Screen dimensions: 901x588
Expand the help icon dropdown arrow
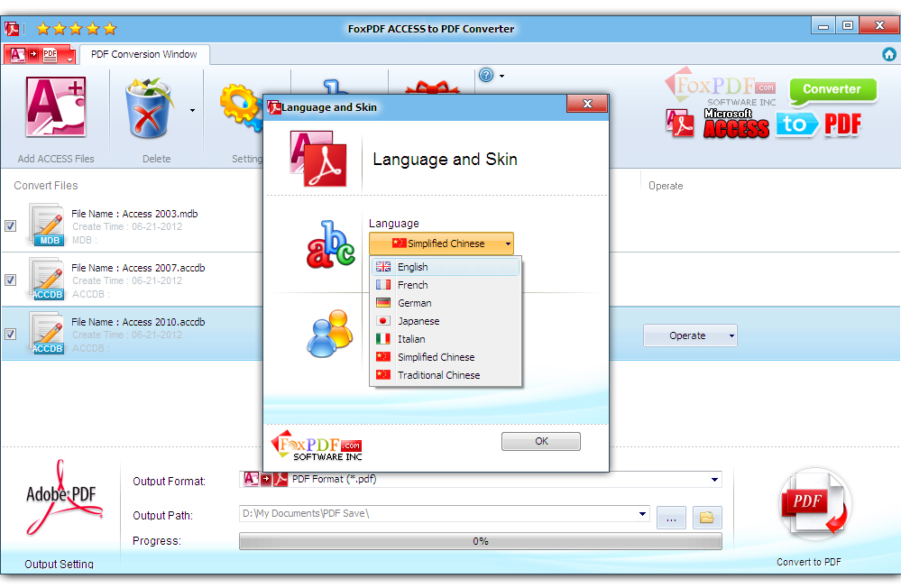[x=501, y=76]
